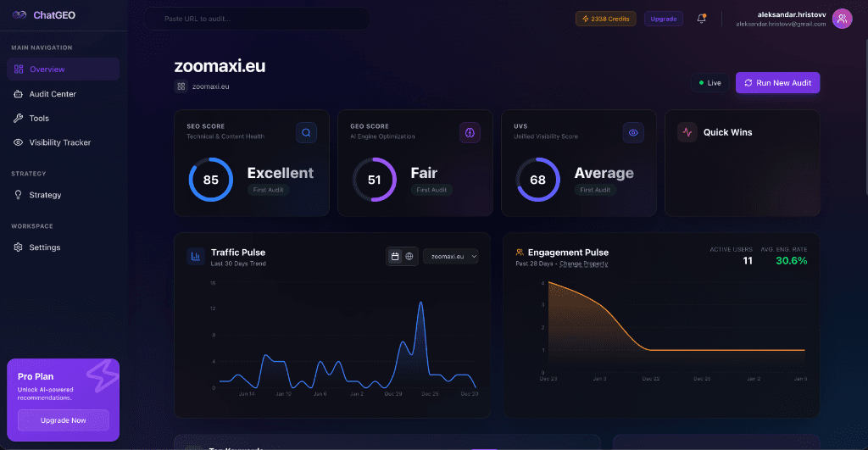Image resolution: width=868 pixels, height=450 pixels.
Task: Click the Change Property link
Action: 583,264
